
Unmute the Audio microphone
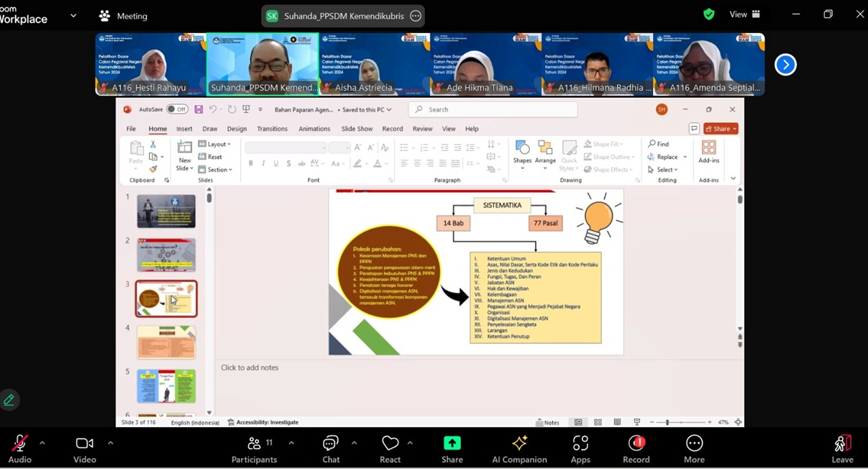(x=19, y=444)
